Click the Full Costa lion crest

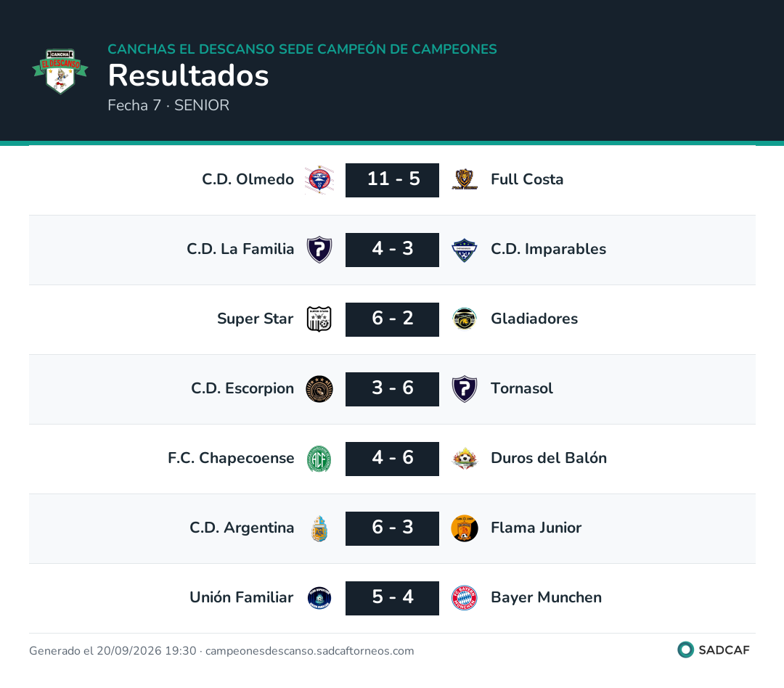(465, 179)
